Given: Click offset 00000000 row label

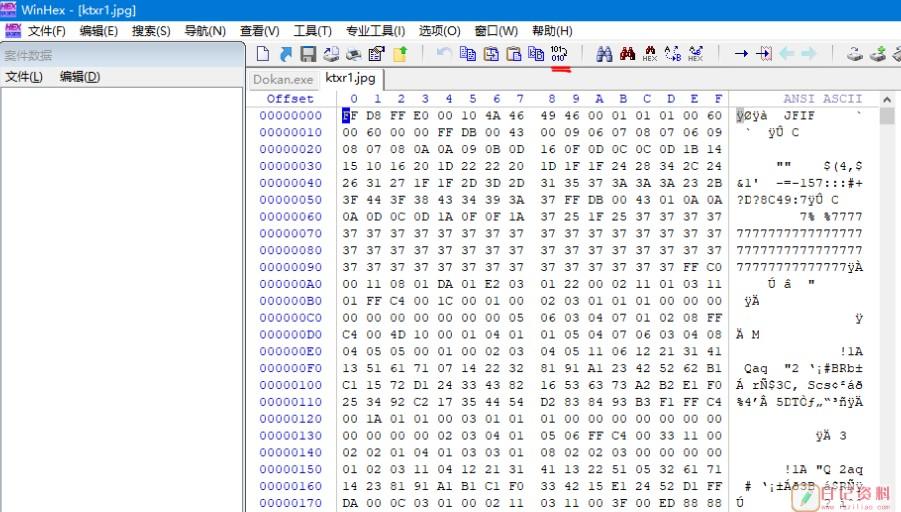Looking at the screenshot, I should (291, 116).
